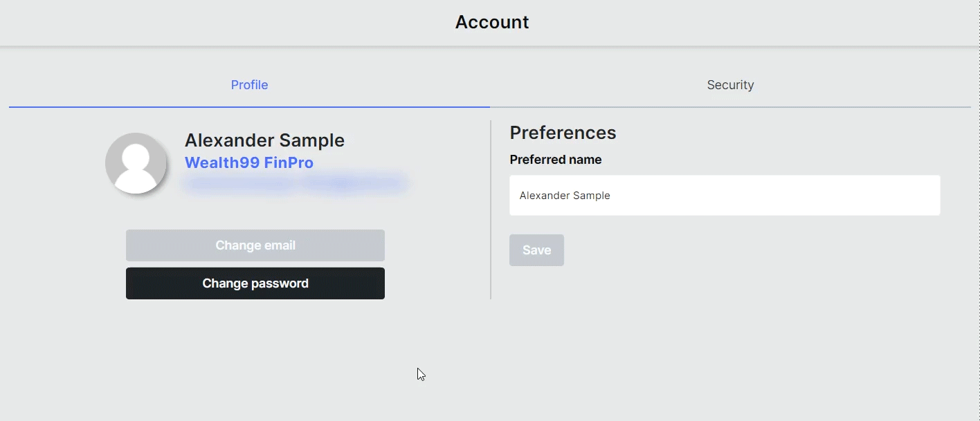
Task: Click the Preferences heading
Action: coord(563,133)
